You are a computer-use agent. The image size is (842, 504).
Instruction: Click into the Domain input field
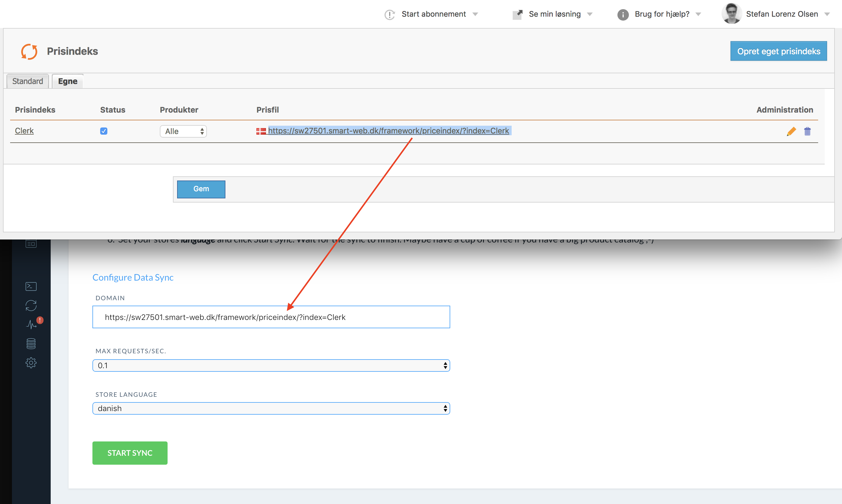pyautogui.click(x=271, y=317)
